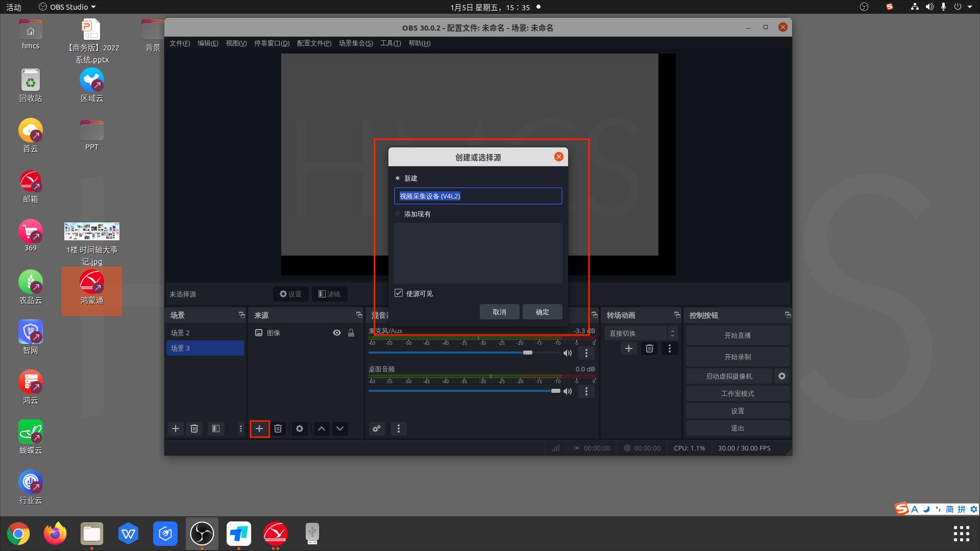Viewport: 980px width, 551px height.
Task: Open OBS Studio app menu in top bar
Action: point(68,7)
